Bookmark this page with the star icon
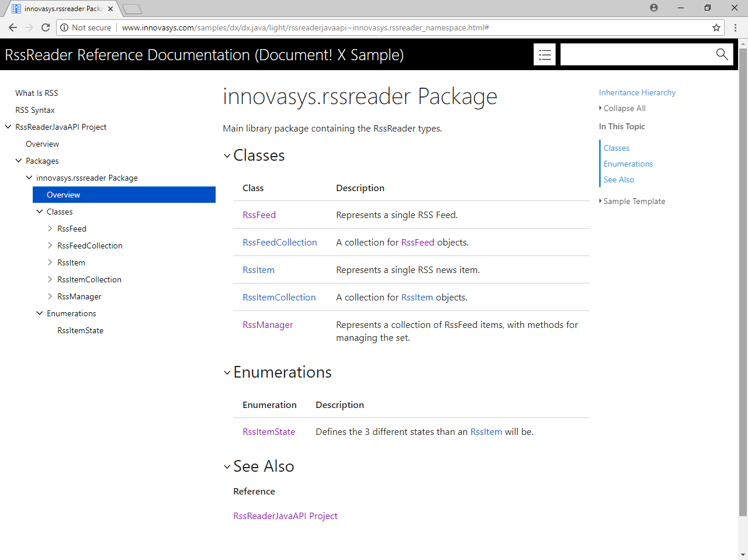 click(716, 27)
